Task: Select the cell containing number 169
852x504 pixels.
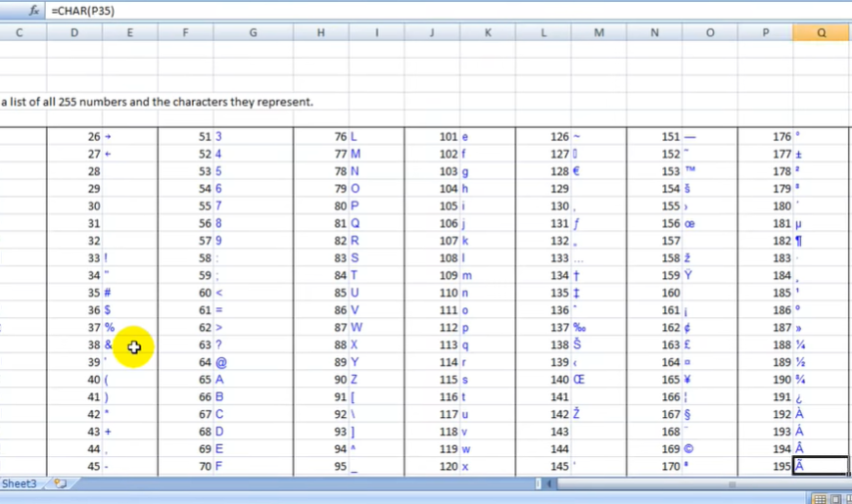Action: 654,449
